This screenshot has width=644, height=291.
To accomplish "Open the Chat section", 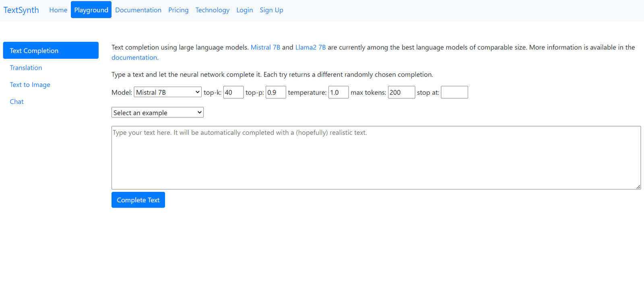I will pyautogui.click(x=17, y=102).
